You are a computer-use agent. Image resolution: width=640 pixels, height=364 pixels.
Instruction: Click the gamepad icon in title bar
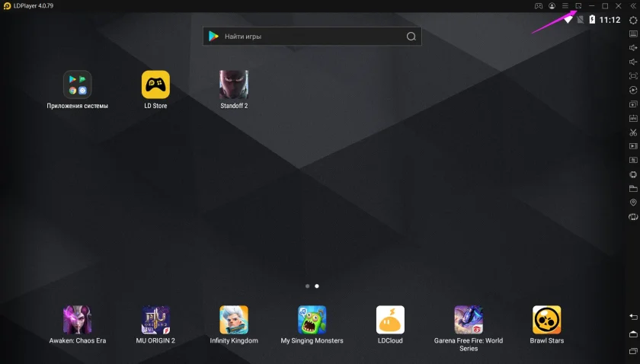coord(539,6)
